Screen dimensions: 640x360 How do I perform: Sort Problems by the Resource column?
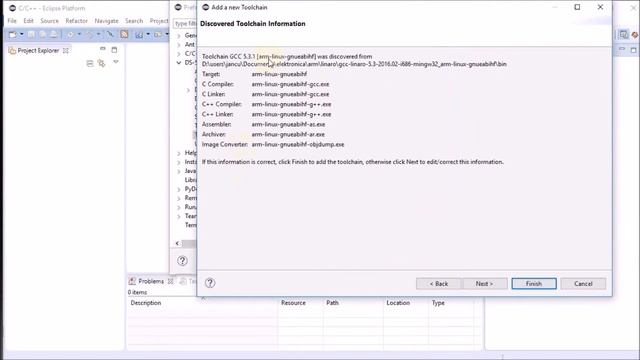pos(300,303)
